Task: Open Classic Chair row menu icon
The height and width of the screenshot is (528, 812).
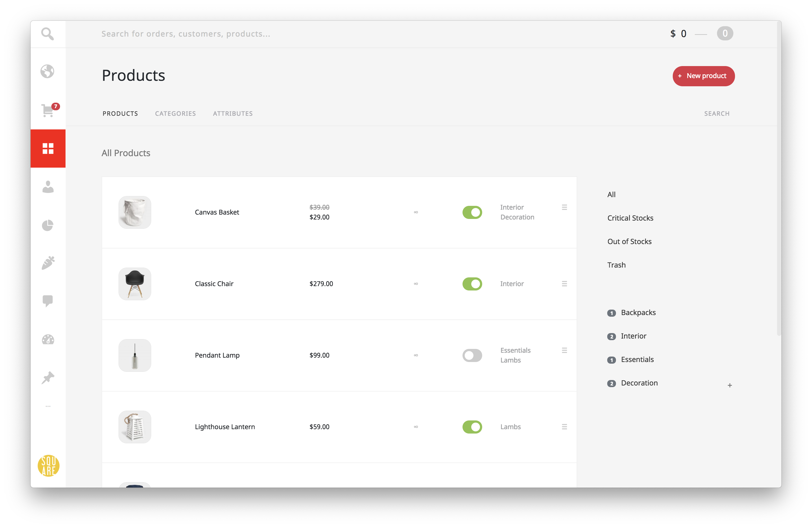Action: coord(564,284)
